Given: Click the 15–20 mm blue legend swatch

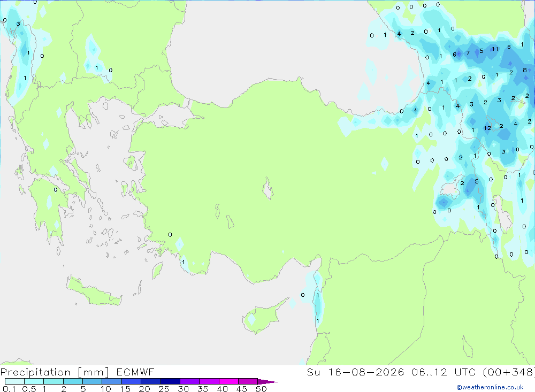Looking at the screenshot, I should (131, 381).
